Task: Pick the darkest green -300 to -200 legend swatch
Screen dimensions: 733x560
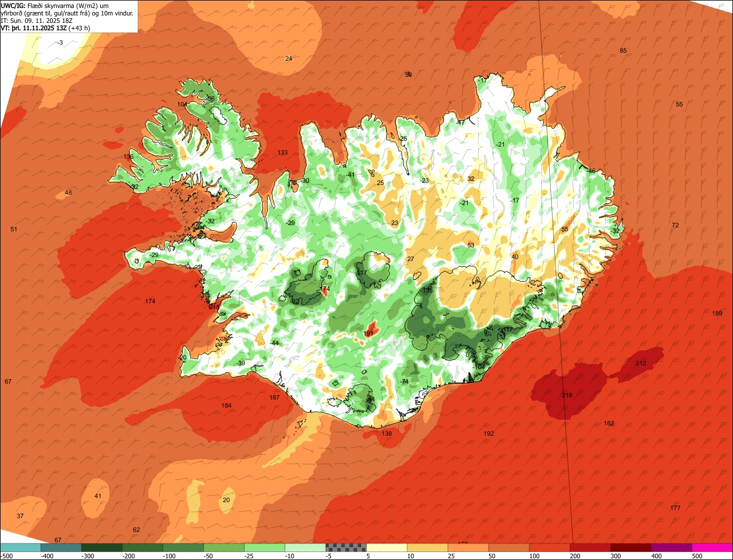Action: (x=101, y=547)
